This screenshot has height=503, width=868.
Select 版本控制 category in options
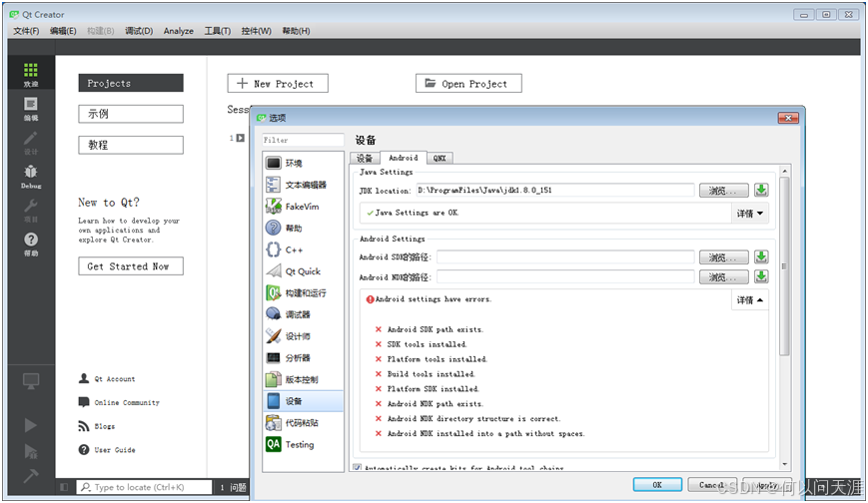303,379
